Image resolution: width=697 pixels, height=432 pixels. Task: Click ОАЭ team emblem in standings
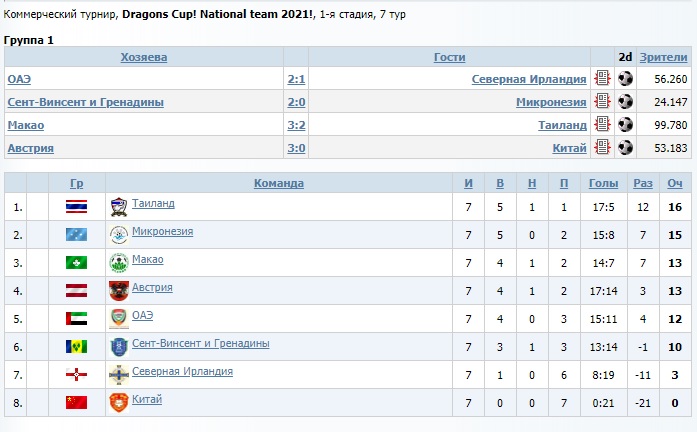click(118, 318)
